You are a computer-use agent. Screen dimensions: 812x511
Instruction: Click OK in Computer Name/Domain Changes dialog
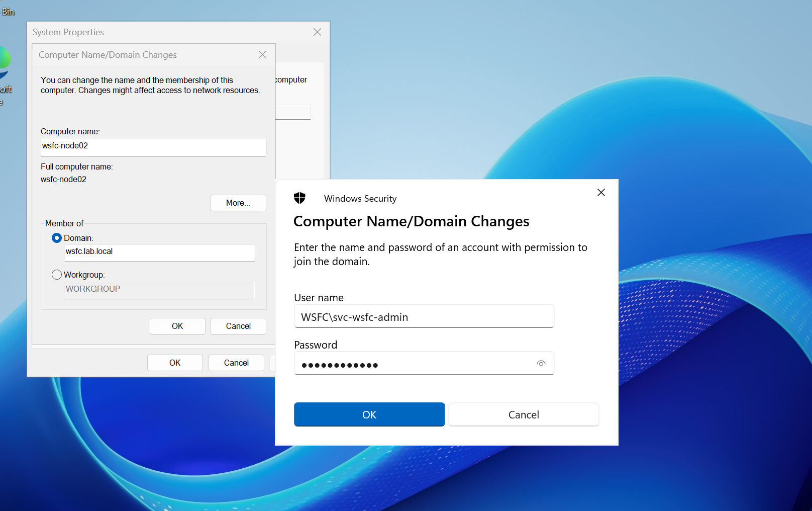(177, 326)
